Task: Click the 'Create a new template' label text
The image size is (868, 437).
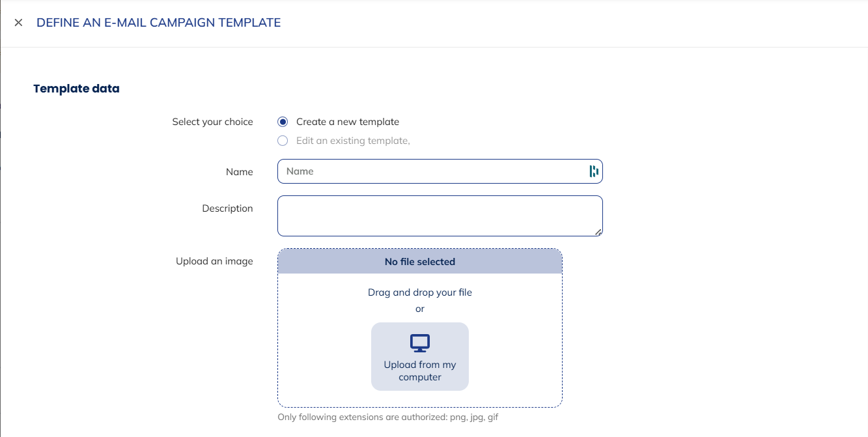Action: point(347,122)
